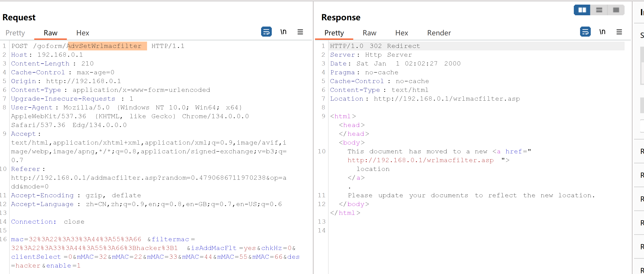Switch to Request Pretty tab
This screenshot has width=644, height=274.
click(15, 33)
